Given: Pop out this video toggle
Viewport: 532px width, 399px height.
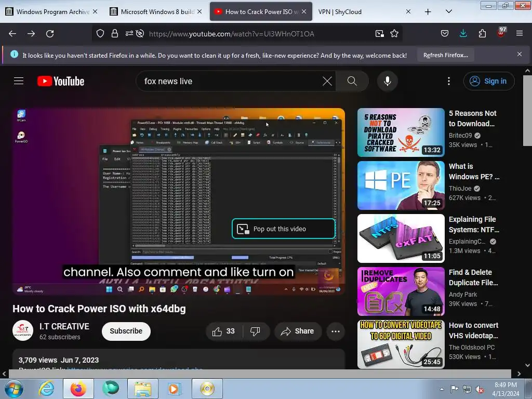Looking at the screenshot, I should [284, 229].
